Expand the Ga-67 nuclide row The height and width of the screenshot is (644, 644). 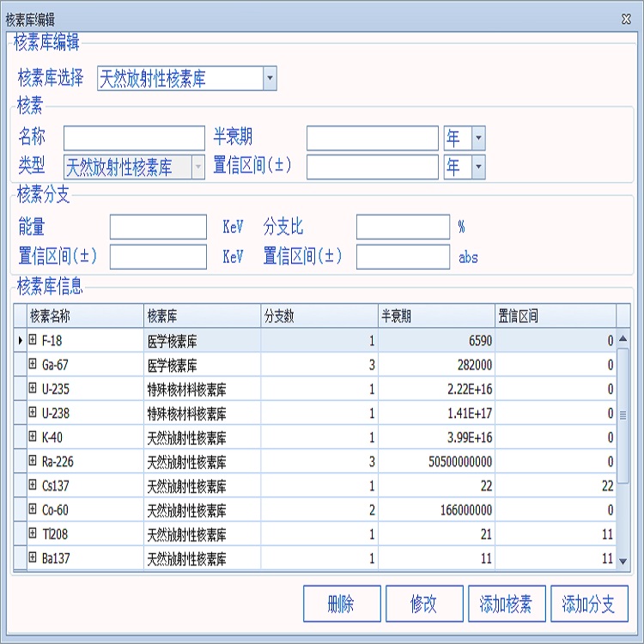[x=33, y=364]
